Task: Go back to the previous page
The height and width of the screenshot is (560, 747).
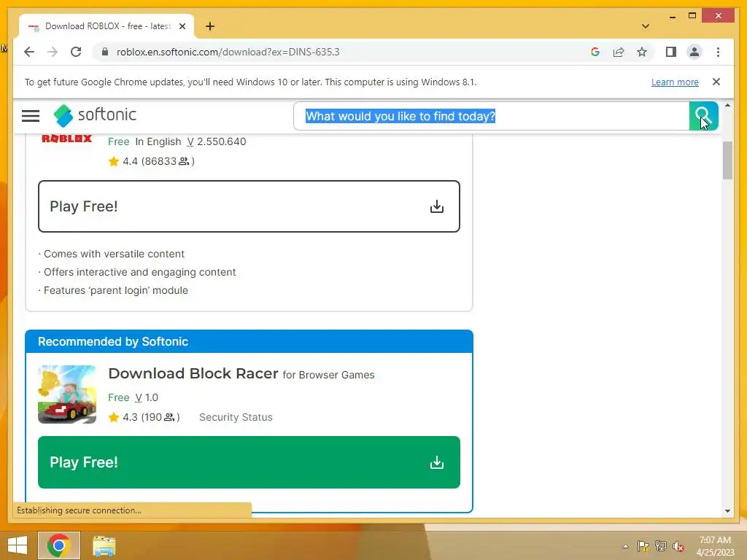Action: (29, 52)
